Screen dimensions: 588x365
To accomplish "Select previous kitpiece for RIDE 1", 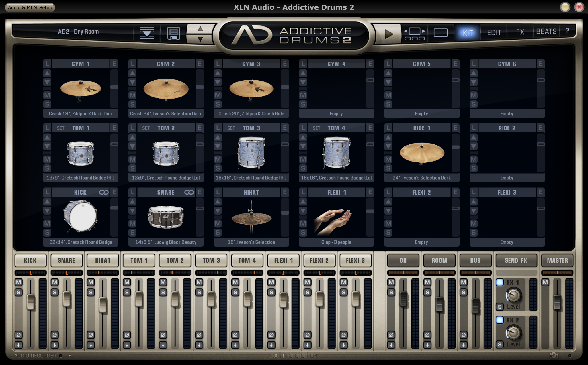I will (388, 137).
